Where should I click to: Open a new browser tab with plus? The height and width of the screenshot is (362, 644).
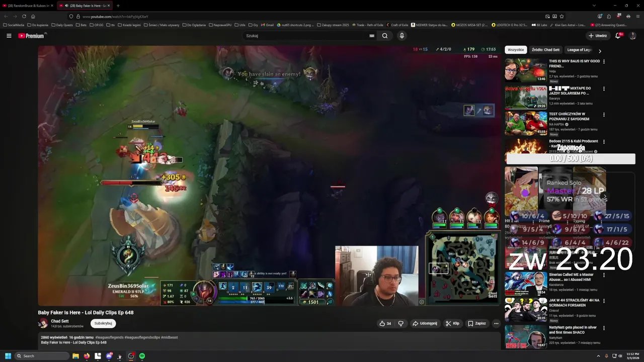[x=118, y=6]
